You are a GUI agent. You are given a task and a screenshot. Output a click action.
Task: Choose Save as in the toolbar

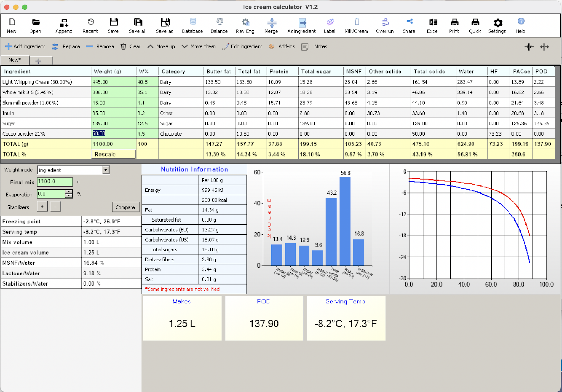click(165, 26)
